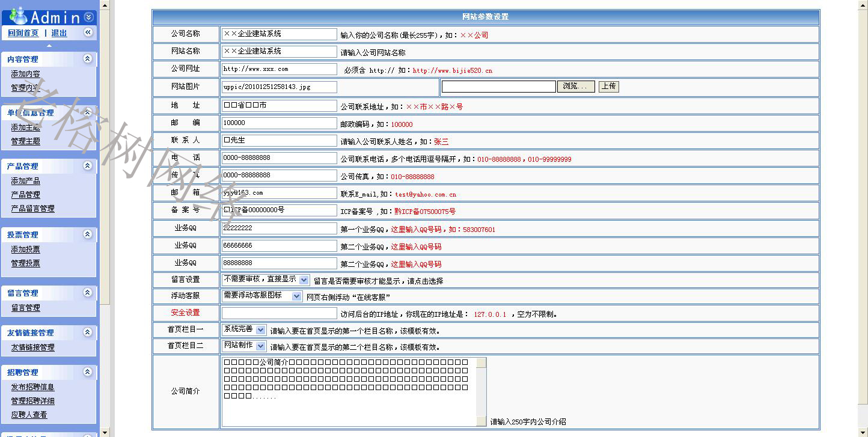Viewport: 868px width, 437px height.
Task: Collapse the 招聘管理 section
Action: pyautogui.click(x=87, y=371)
